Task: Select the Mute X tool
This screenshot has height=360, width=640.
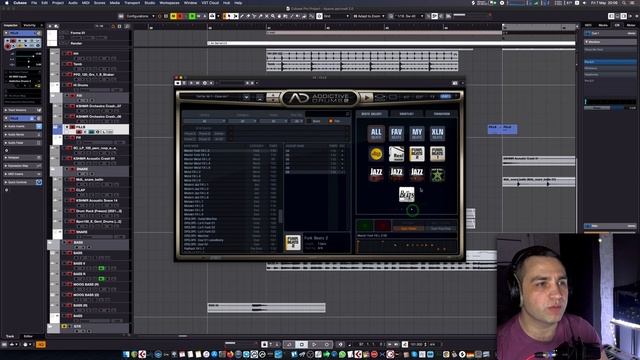Action: [267, 16]
